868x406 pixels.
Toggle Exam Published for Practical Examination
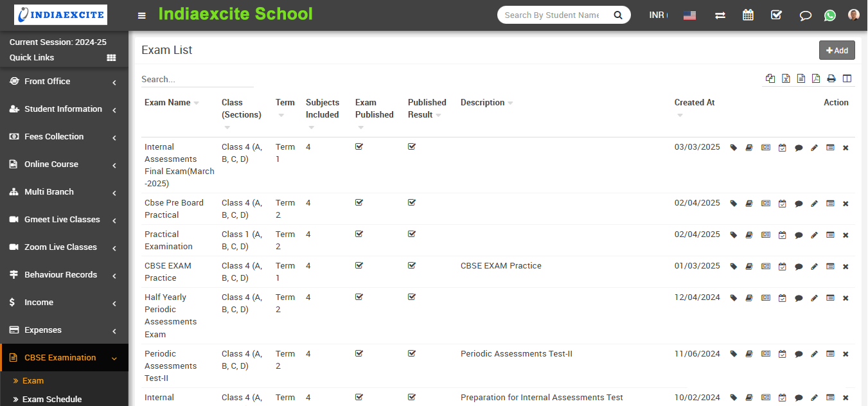click(x=359, y=234)
